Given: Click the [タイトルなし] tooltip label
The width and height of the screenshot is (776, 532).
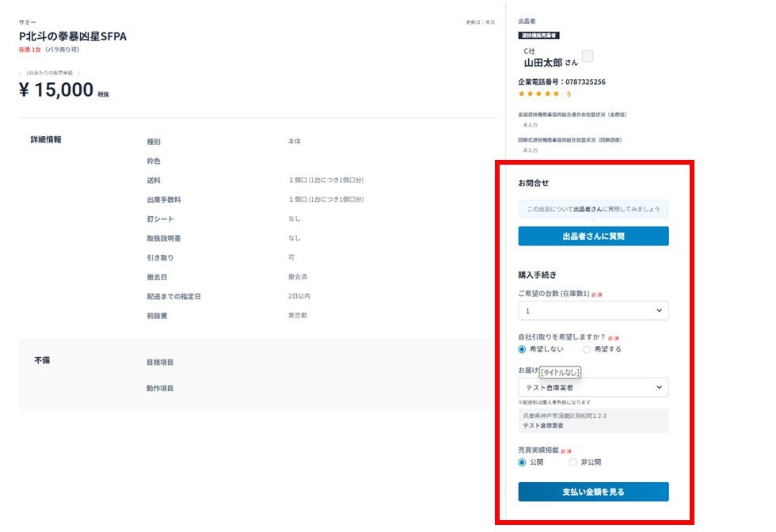Looking at the screenshot, I should tap(561, 372).
